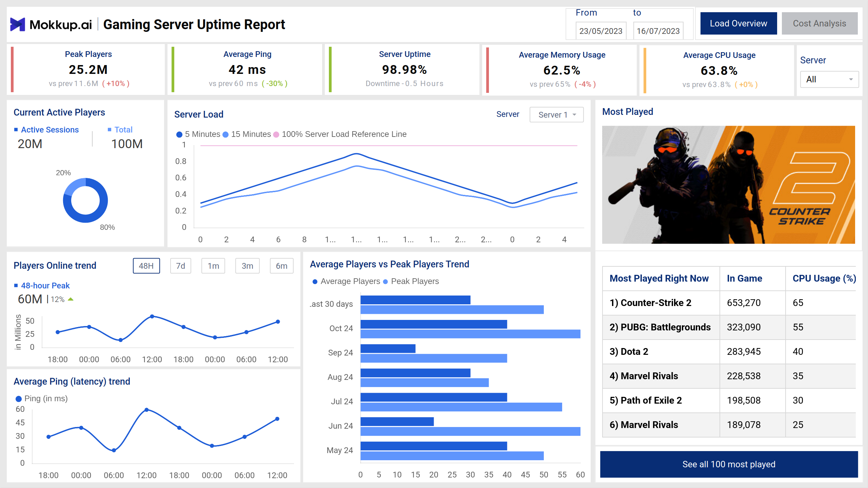This screenshot has height=488, width=868.
Task: Click Average Players vs Peak Players Trend title
Action: [x=390, y=264]
